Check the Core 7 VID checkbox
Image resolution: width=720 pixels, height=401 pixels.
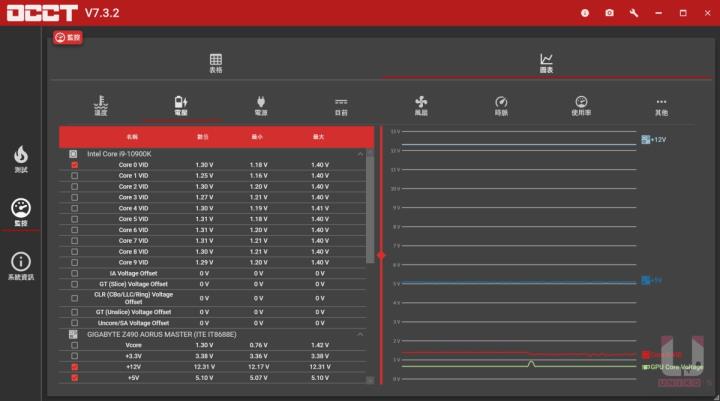(74, 241)
